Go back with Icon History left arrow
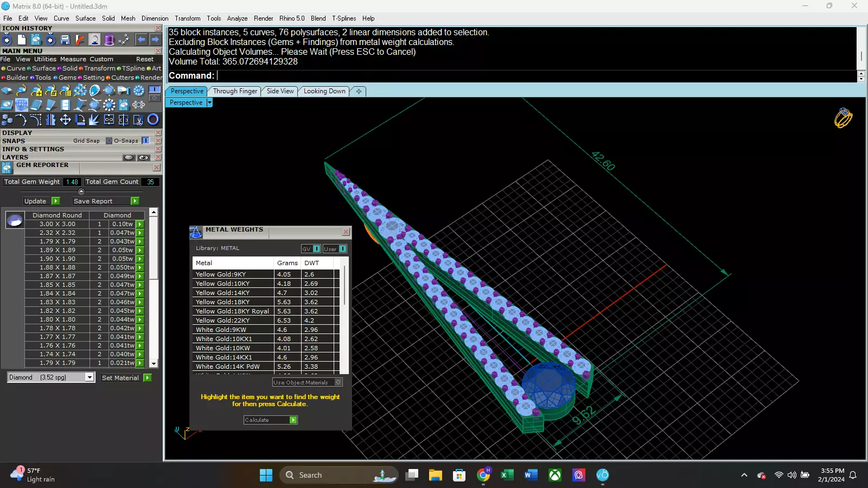 [x=141, y=40]
